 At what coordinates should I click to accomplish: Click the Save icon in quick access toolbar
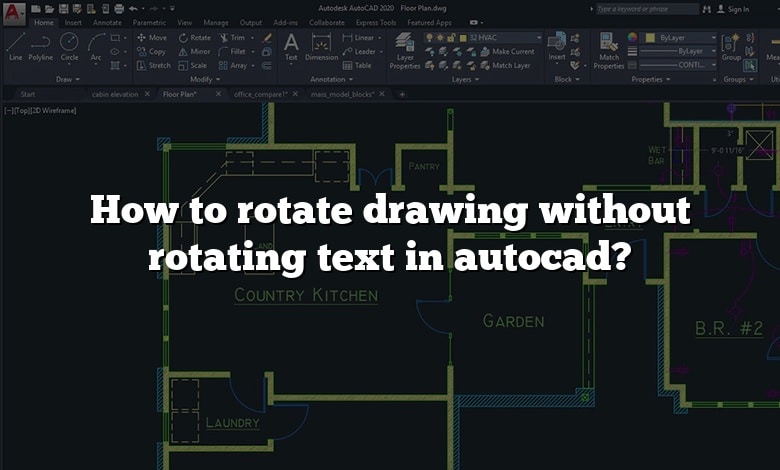(63, 9)
